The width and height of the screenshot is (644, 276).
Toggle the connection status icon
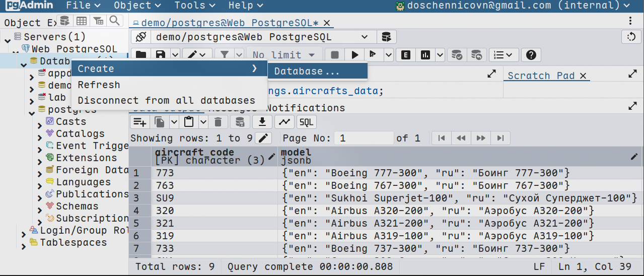coord(141,37)
